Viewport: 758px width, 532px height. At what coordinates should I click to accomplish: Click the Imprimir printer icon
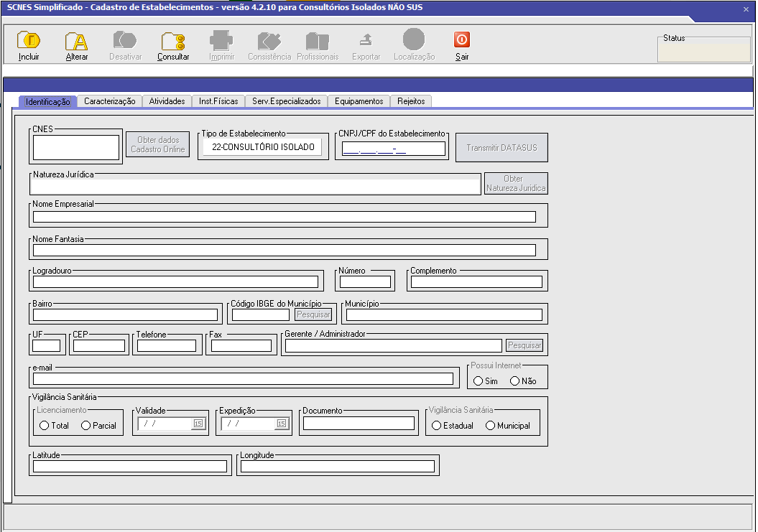(221, 42)
